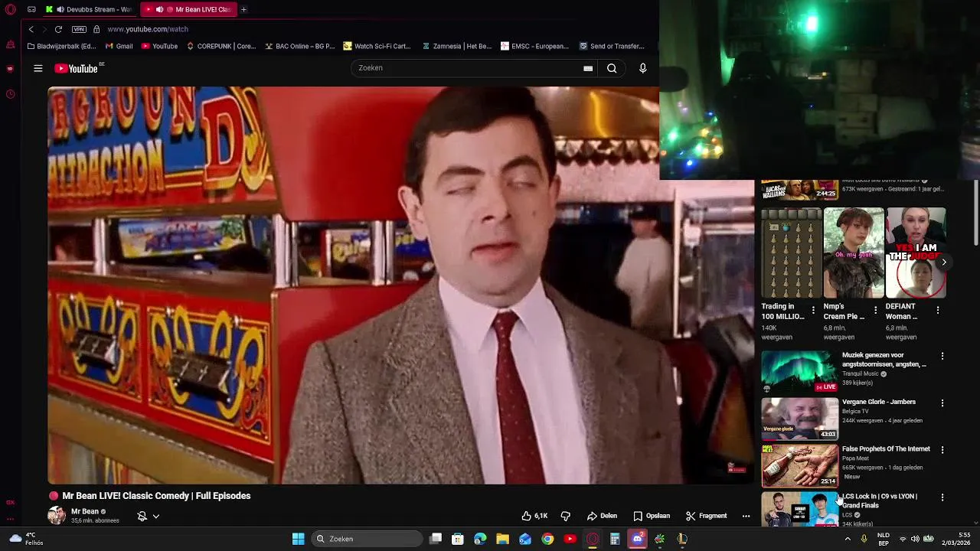Viewport: 980px width, 551px height.
Task: Open Calculator from the taskbar
Action: 615,539
